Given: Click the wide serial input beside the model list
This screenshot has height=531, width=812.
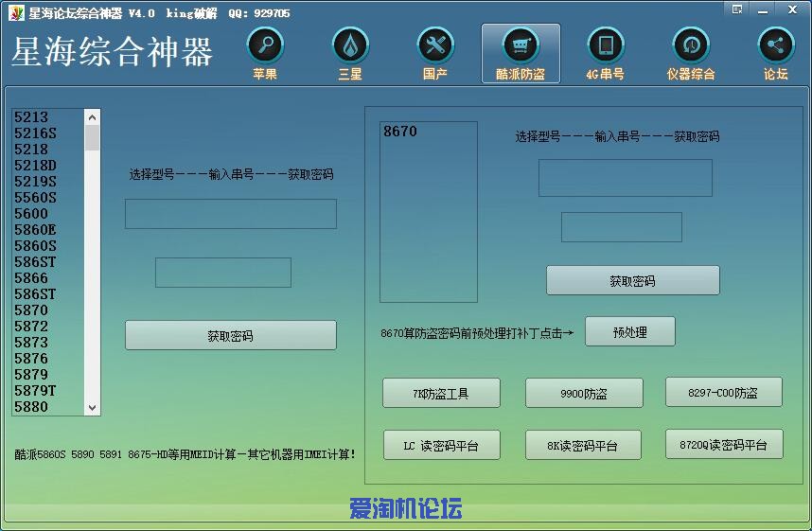Looking at the screenshot, I should click(x=231, y=214).
